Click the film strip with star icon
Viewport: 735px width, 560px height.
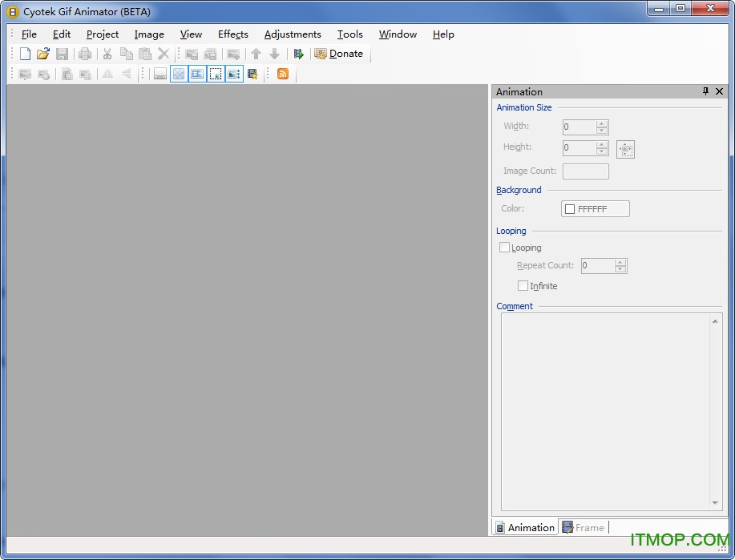[x=252, y=74]
